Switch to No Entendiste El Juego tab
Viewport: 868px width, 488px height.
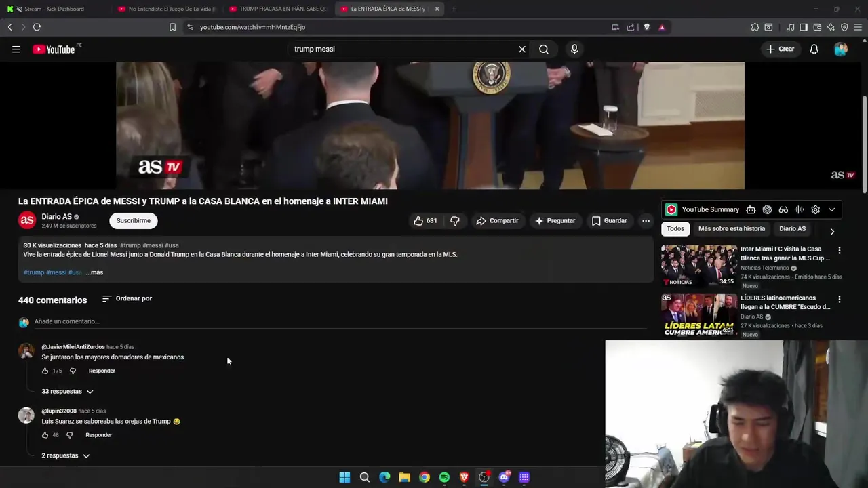pyautogui.click(x=167, y=9)
